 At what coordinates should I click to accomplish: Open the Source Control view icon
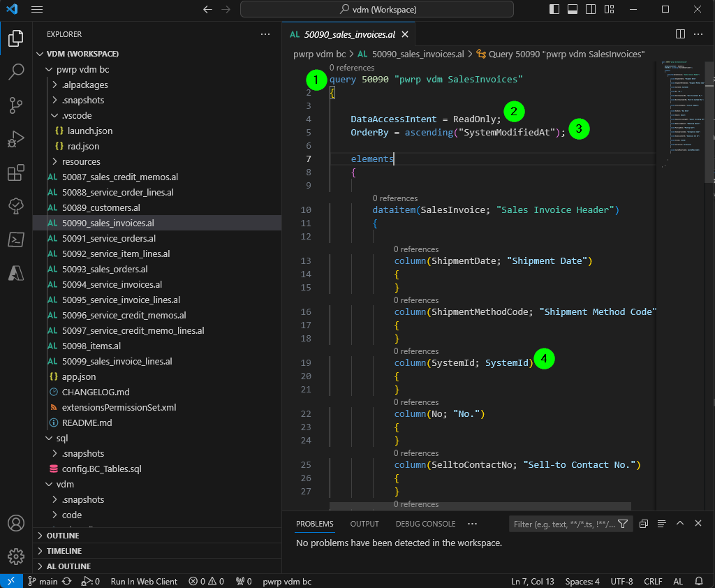click(16, 105)
